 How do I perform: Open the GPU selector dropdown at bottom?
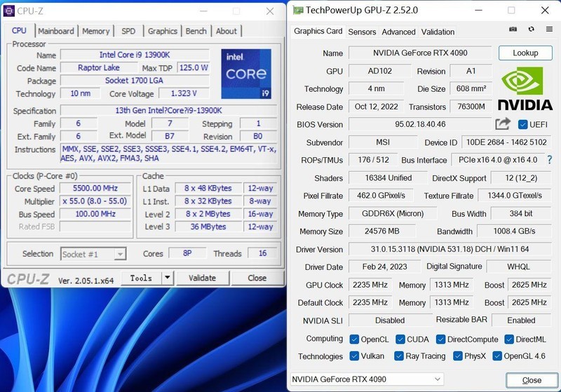pyautogui.click(x=436, y=379)
